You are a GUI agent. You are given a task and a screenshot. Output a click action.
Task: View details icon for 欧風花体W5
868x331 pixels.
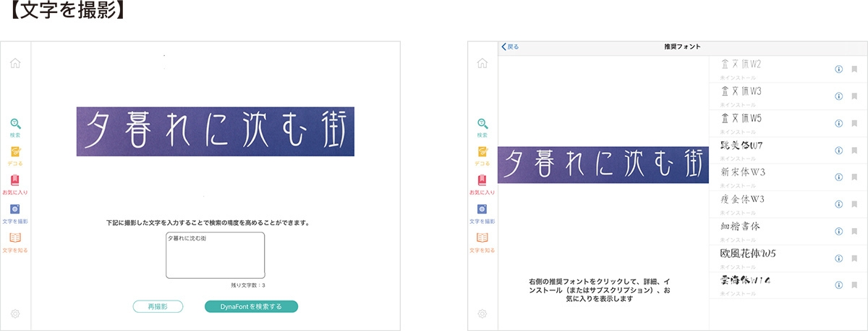pos(838,258)
